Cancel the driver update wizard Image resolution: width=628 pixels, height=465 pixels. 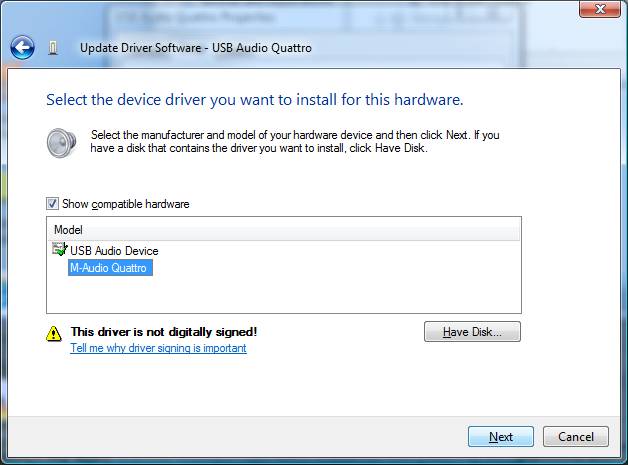[576, 437]
